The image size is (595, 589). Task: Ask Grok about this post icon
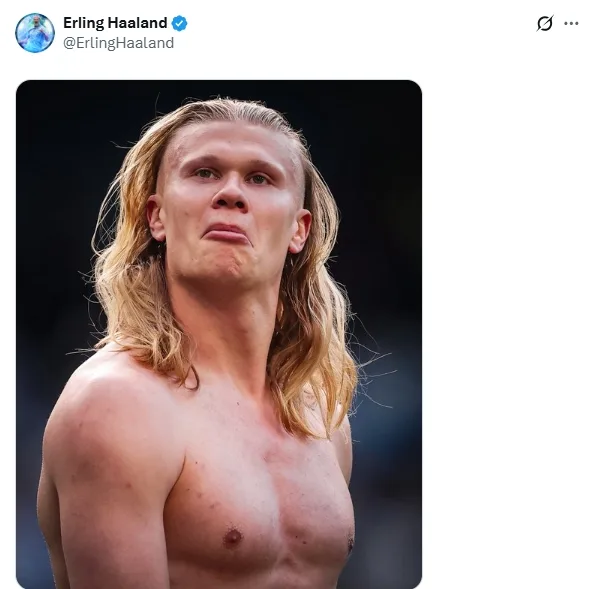tap(545, 24)
